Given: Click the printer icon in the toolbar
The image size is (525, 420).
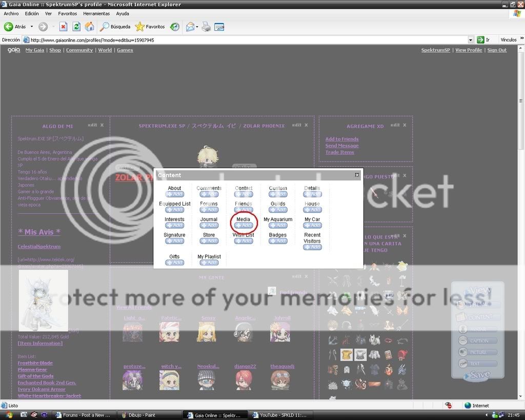Looking at the screenshot, I should [206, 27].
